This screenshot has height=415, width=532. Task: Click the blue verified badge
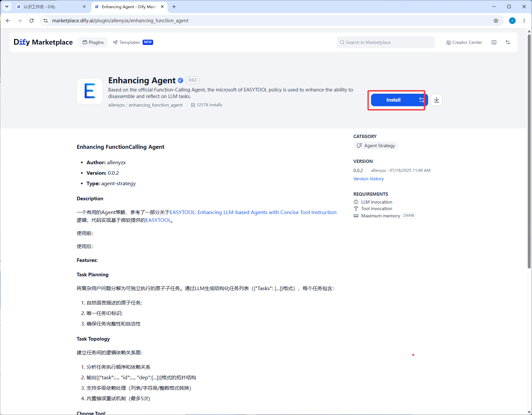coord(180,80)
